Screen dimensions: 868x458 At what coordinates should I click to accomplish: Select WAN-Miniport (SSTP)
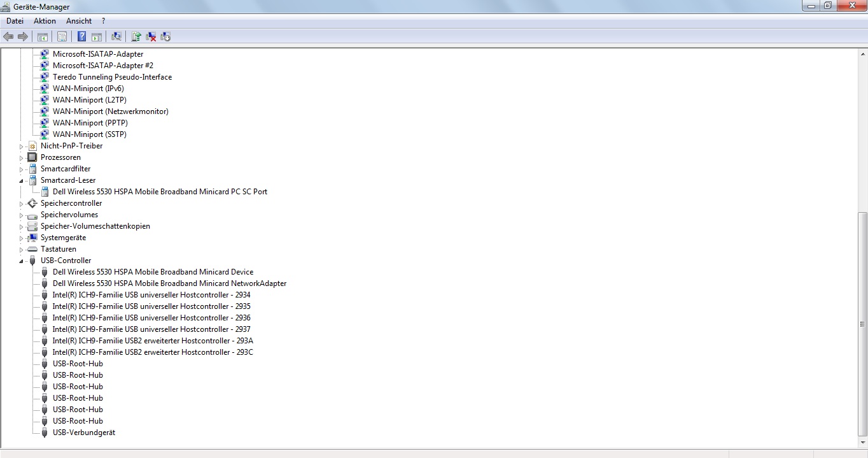point(90,134)
